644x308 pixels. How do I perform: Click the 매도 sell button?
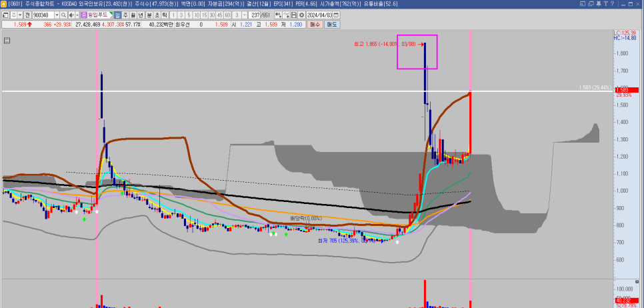tap(332, 25)
